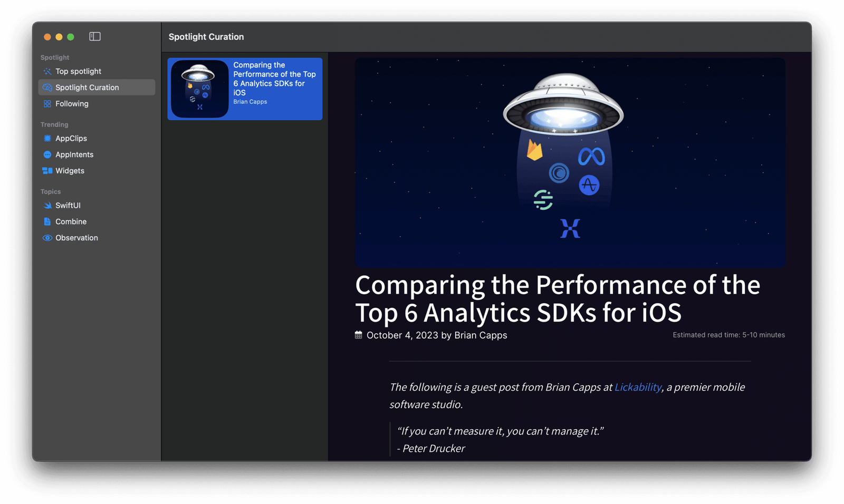Click the calendar icon beside the article date
Screen dimensions: 844x504
(358, 335)
